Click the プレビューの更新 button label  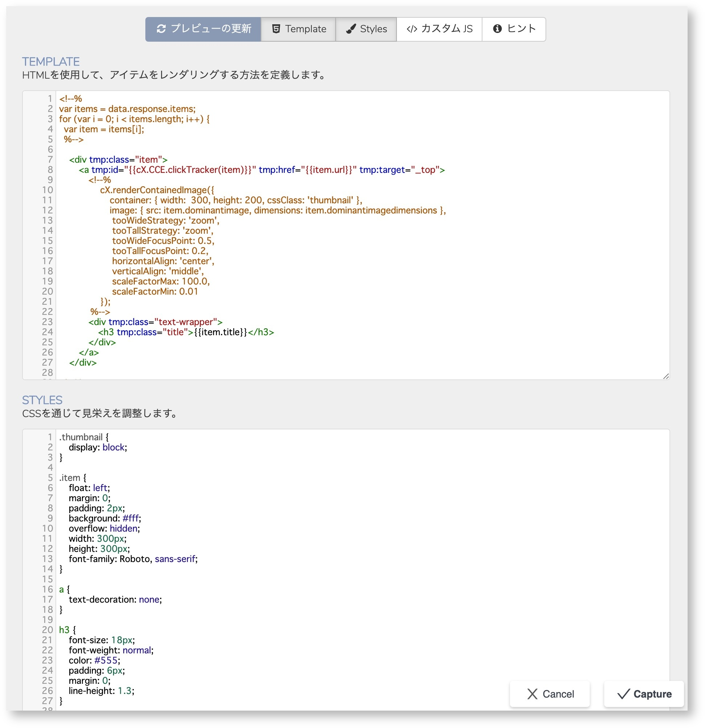(211, 29)
